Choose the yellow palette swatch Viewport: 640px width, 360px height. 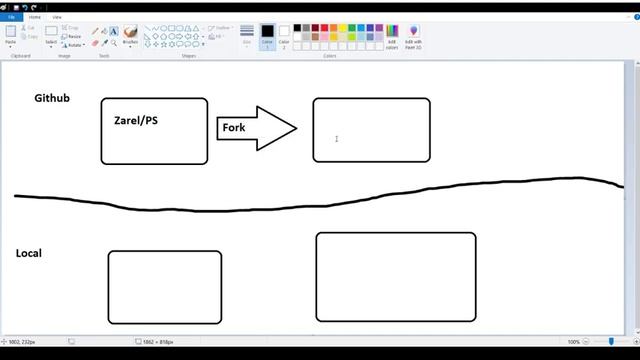click(343, 28)
